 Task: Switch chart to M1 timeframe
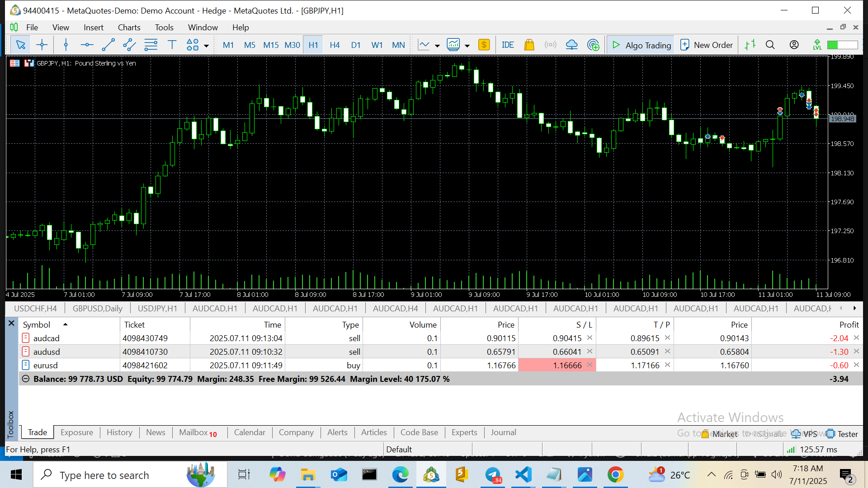(228, 45)
